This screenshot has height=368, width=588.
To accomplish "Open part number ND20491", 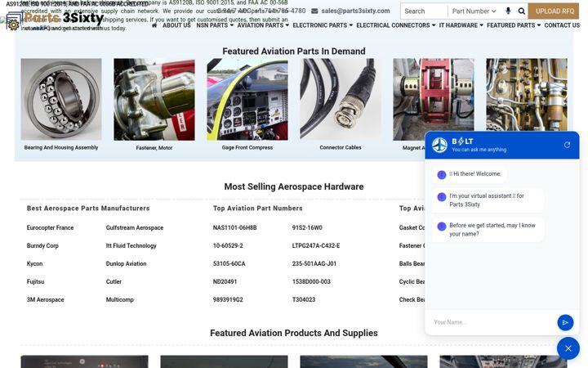I will coord(225,281).
